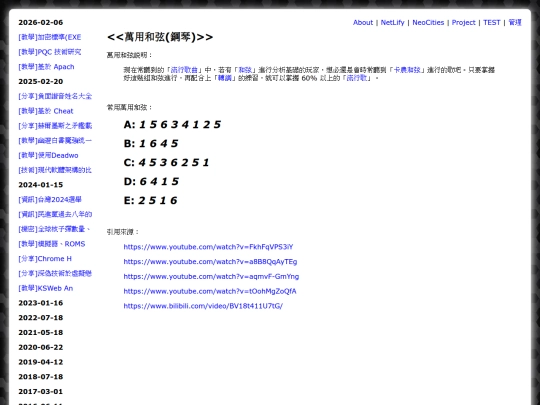Open the sidebar article mentioning Cheat
This screenshot has height=405, width=540.
tap(46, 111)
